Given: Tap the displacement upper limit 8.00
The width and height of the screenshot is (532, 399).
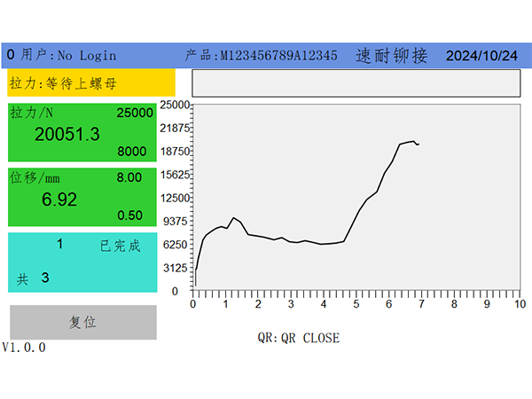Looking at the screenshot, I should [129, 177].
